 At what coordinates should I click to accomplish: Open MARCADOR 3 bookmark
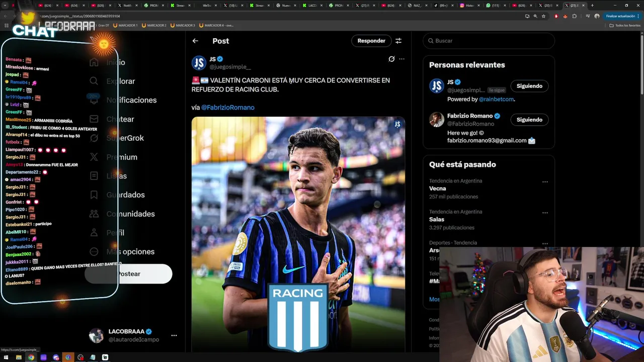coord(183,25)
